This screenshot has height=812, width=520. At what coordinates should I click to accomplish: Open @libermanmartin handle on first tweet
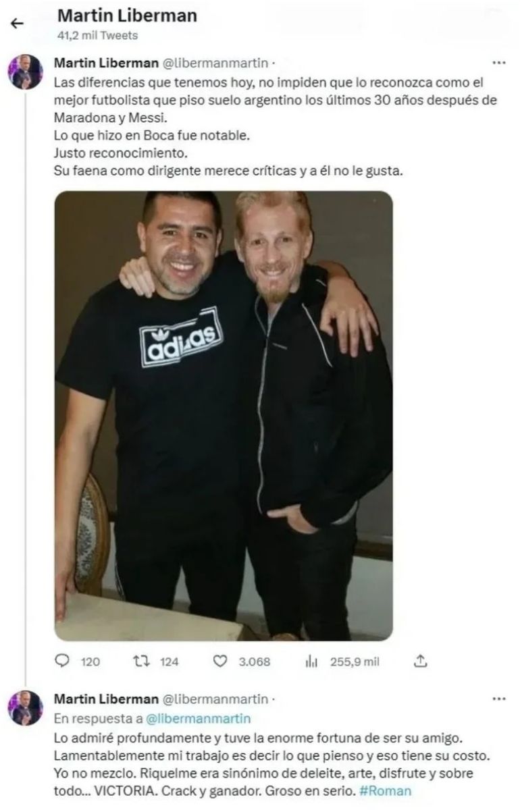click(215, 63)
